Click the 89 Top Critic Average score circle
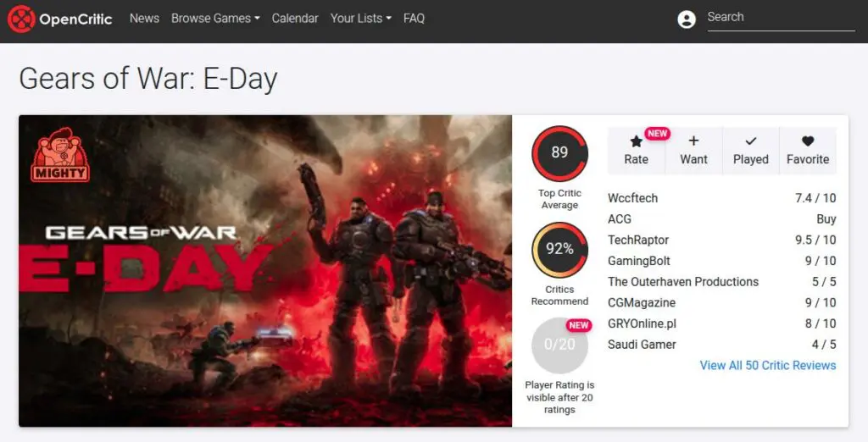This screenshot has width=868, height=442. tap(559, 153)
